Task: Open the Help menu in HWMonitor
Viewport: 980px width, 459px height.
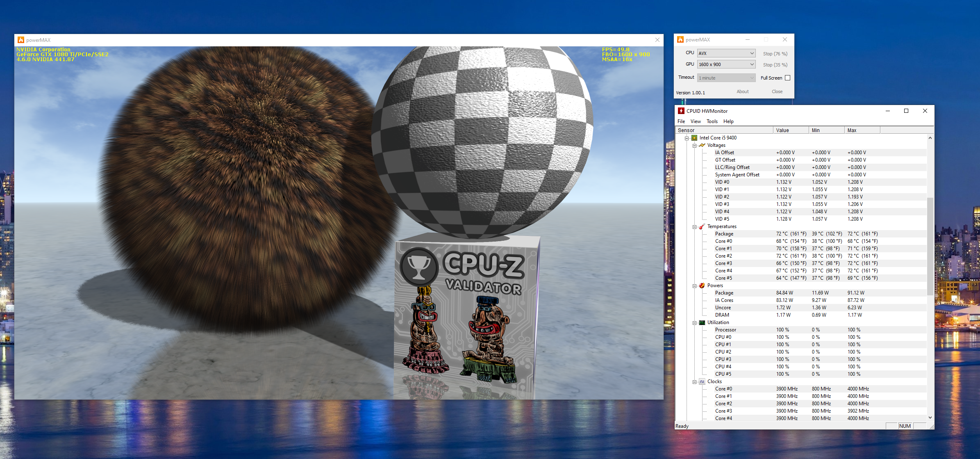Action: (728, 121)
